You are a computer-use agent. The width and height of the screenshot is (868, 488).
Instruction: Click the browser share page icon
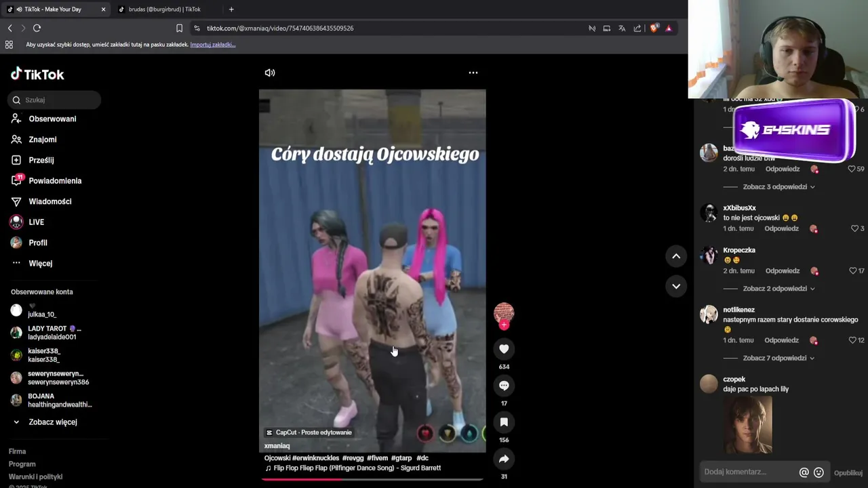(x=637, y=28)
